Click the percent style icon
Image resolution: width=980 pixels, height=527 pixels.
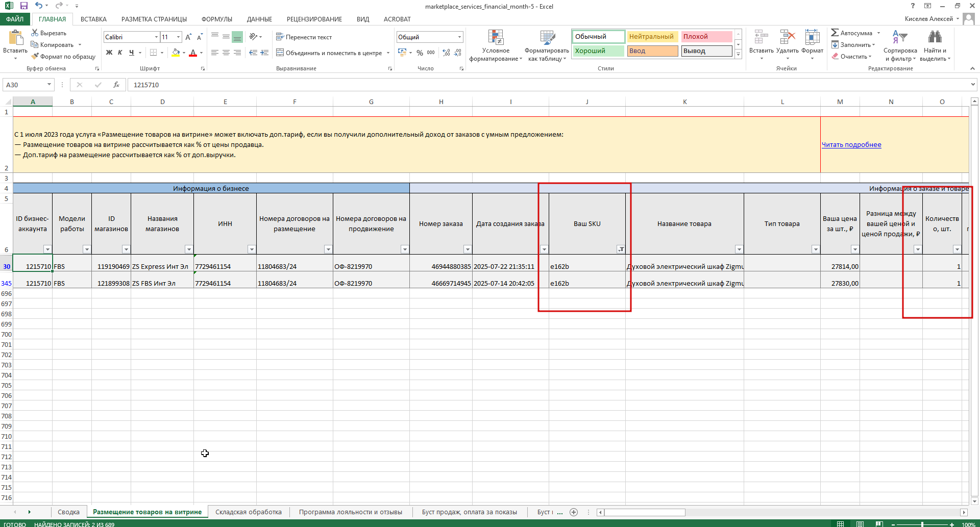[x=420, y=53]
